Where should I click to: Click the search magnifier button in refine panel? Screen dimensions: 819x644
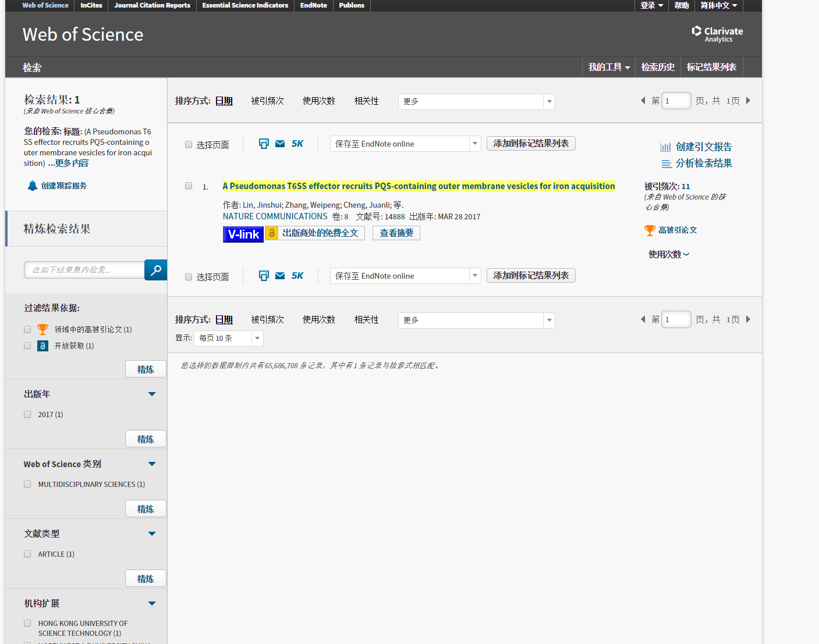point(155,270)
